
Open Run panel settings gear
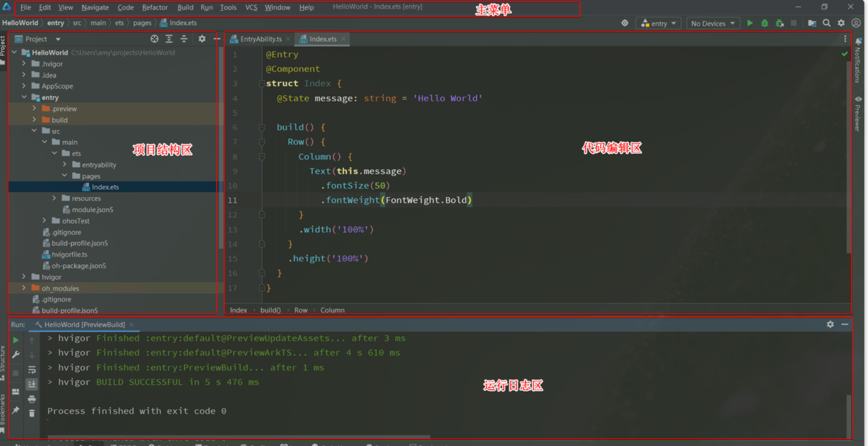830,324
